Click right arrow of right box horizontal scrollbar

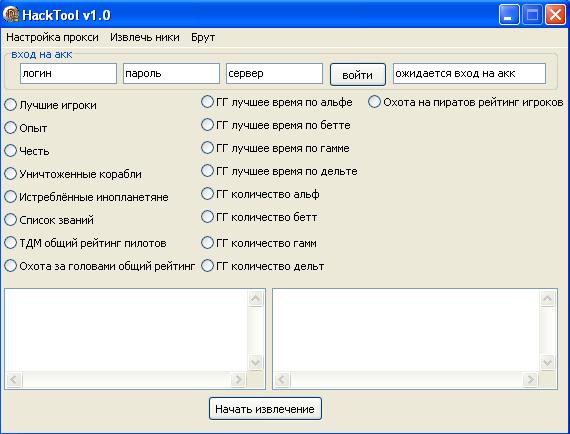click(x=530, y=380)
